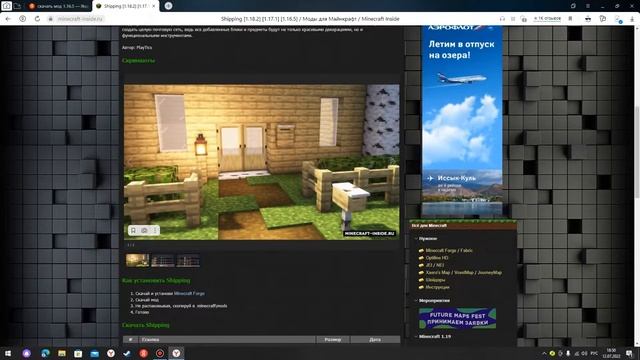Viewport: 640px width, 360px height.
Task: Click the Дата column header
Action: 375,340
